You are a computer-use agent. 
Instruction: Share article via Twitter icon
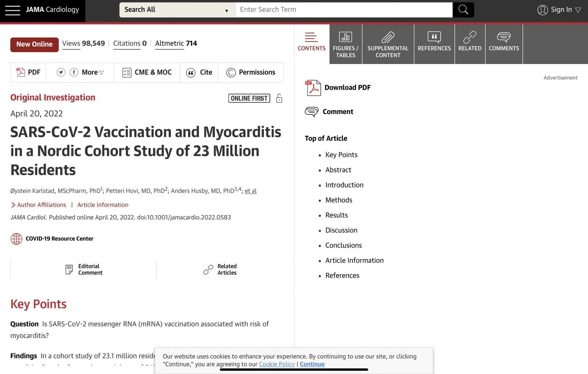[x=61, y=72]
